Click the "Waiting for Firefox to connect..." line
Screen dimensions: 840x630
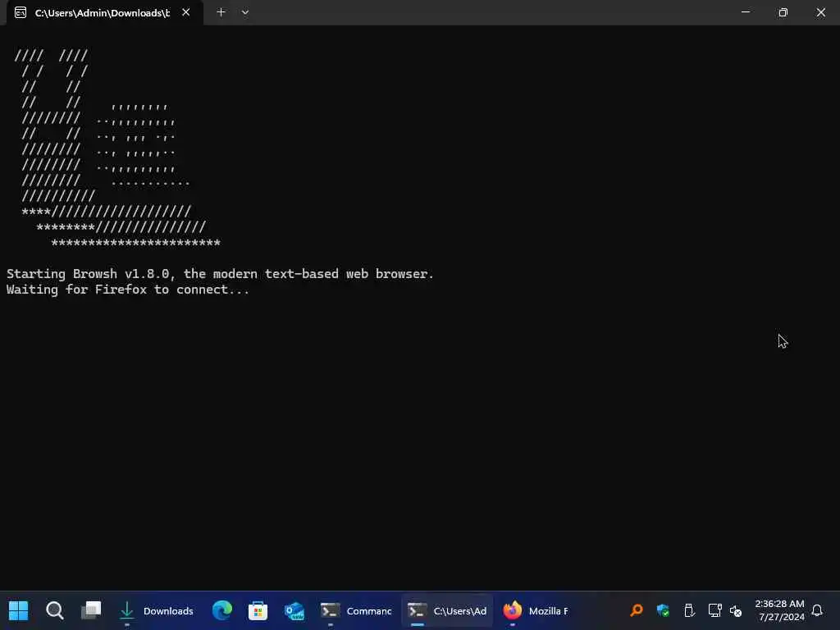point(127,290)
